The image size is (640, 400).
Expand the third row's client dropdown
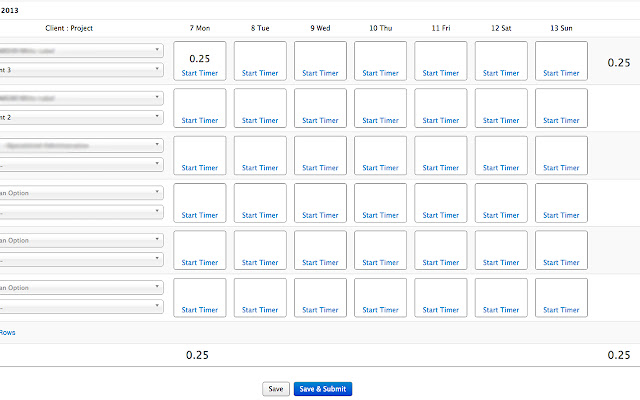[x=80, y=144]
